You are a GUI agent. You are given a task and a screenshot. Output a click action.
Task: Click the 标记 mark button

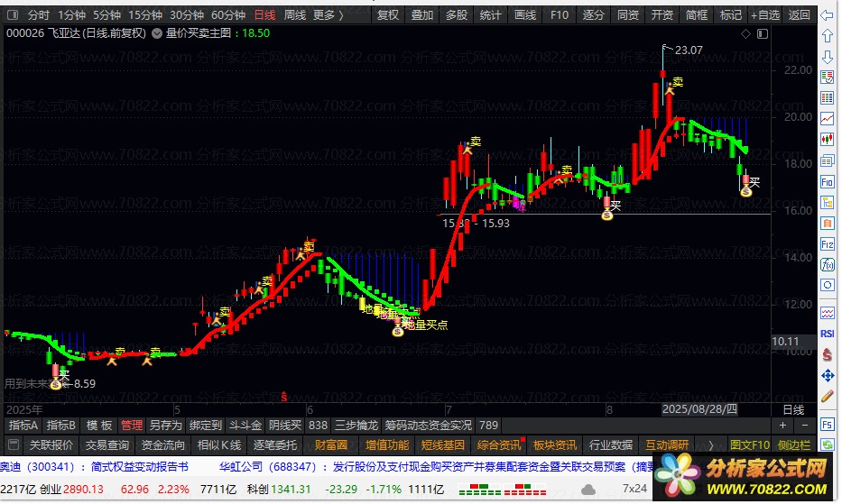coord(731,15)
